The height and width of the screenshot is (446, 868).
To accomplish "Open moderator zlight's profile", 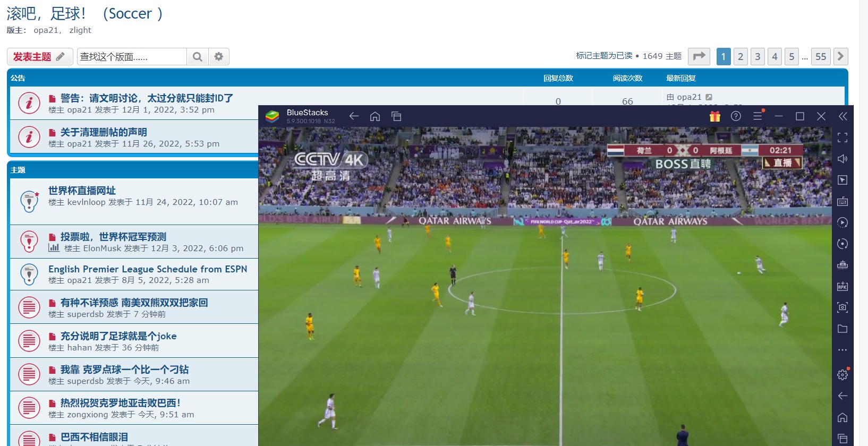I will tap(80, 30).
